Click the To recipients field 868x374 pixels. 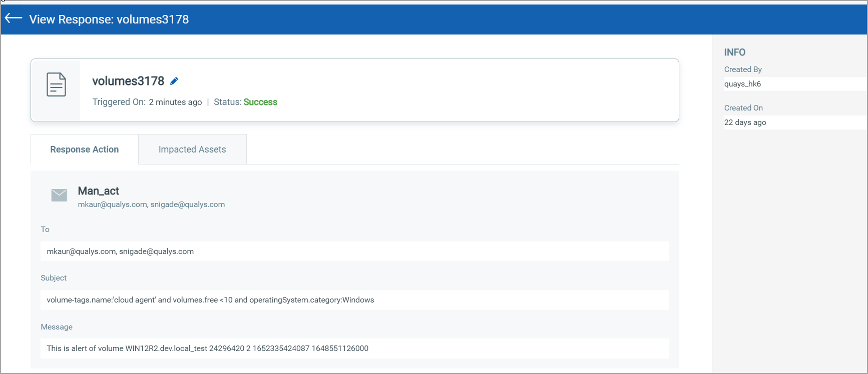tap(354, 251)
